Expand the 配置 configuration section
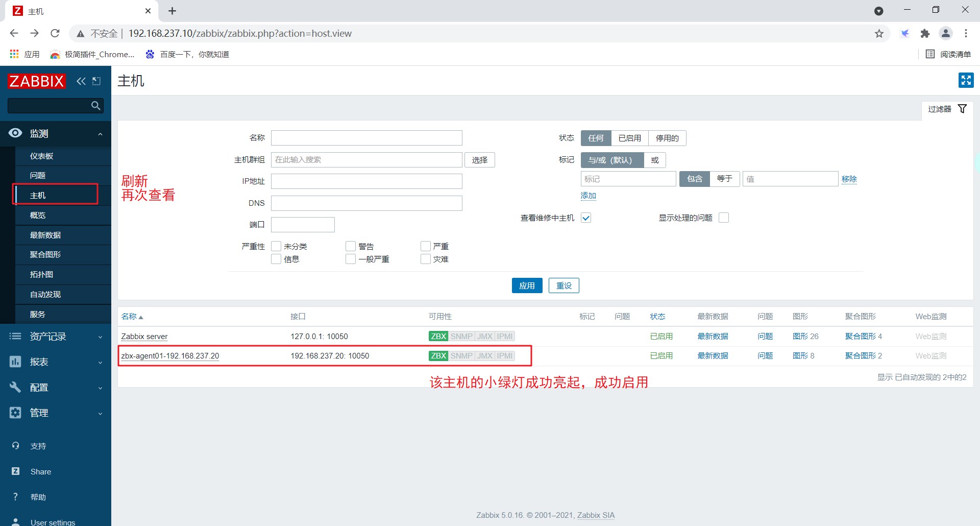Viewport: 980px width, 526px height. 56,387
